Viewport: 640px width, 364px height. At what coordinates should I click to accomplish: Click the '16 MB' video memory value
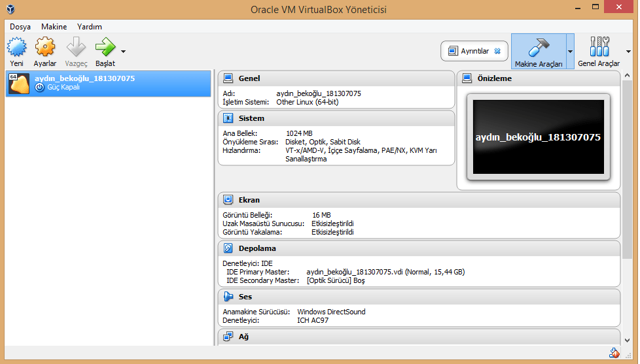(x=321, y=215)
